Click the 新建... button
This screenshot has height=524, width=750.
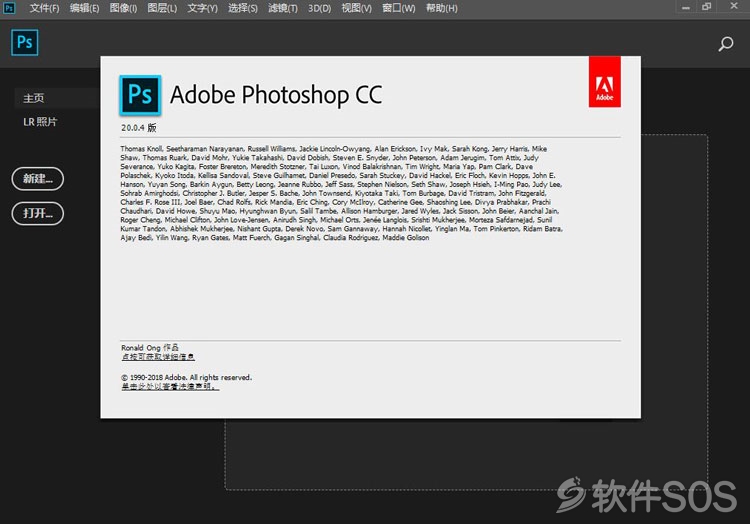(38, 179)
